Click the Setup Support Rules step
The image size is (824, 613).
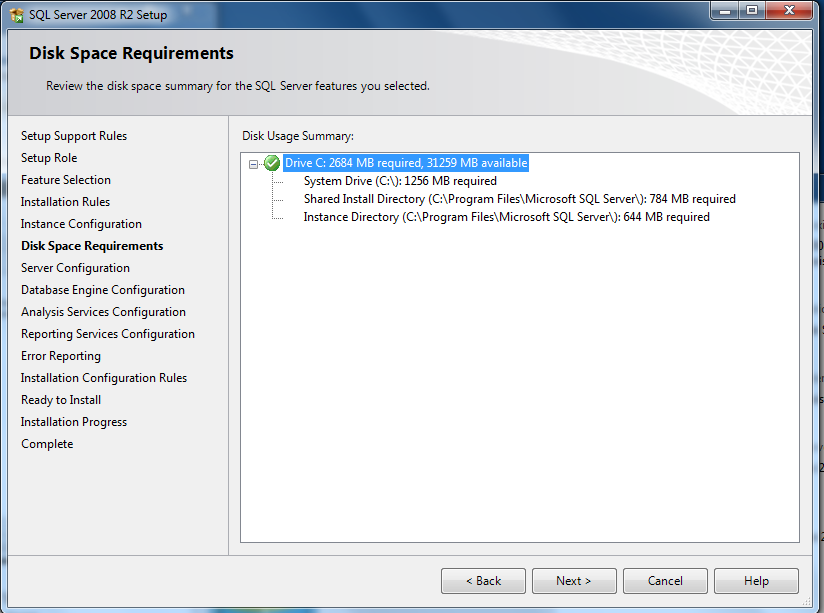pyautogui.click(x=74, y=136)
